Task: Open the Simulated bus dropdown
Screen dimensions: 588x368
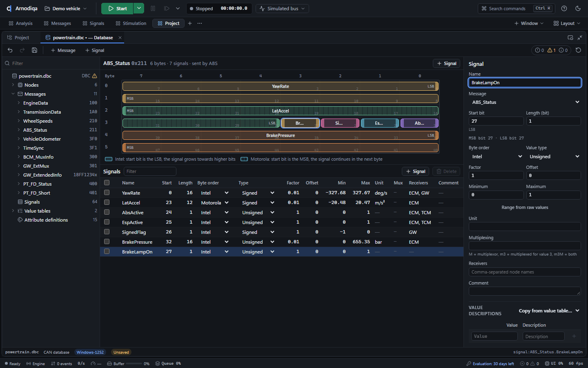Action: pos(282,9)
